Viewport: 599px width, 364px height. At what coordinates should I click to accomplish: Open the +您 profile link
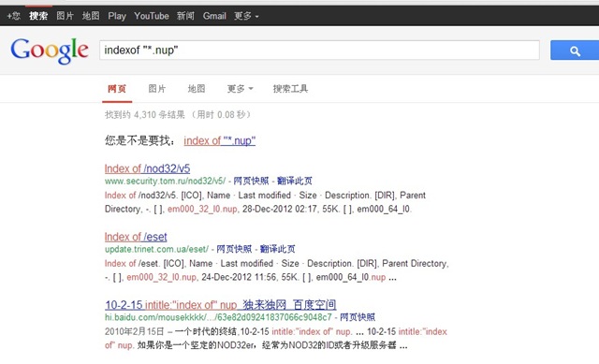(14, 16)
